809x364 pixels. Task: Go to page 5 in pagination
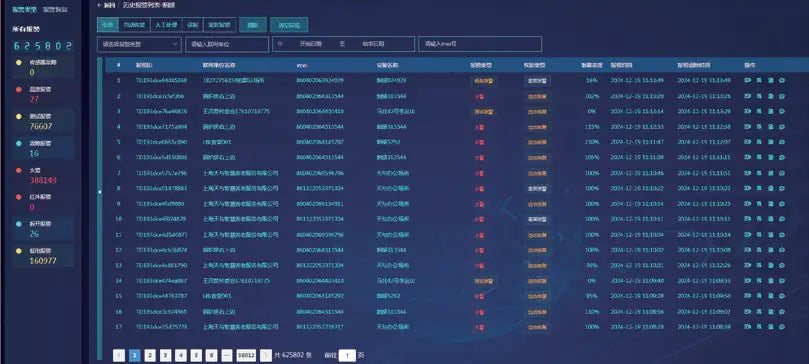tap(196, 355)
